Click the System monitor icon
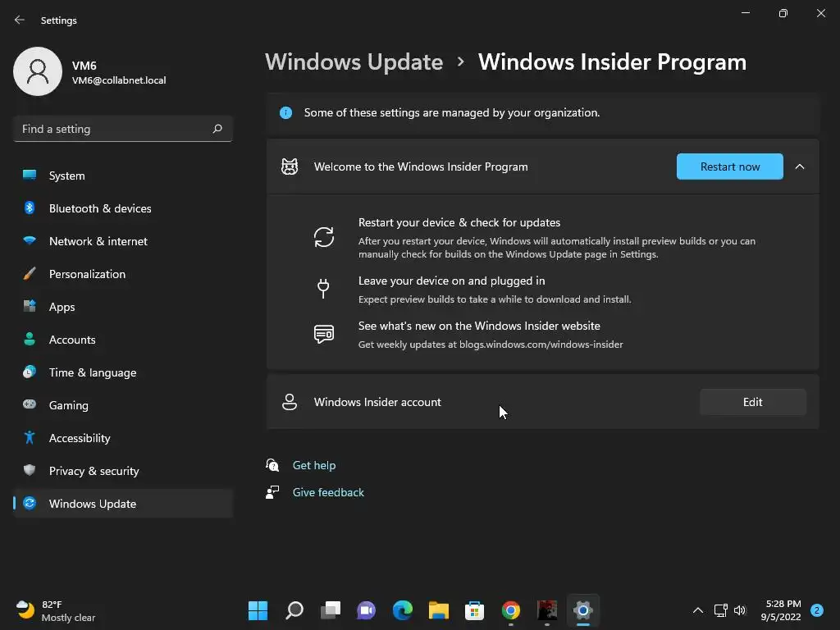Viewport: 840px width, 630px height. (30, 175)
